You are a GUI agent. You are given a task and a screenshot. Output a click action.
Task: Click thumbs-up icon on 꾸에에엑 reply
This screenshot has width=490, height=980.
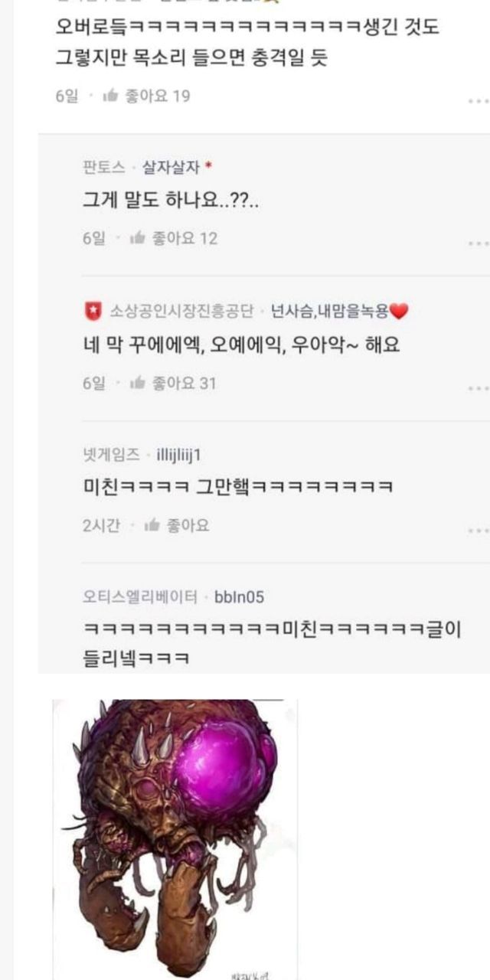pyautogui.click(x=138, y=383)
